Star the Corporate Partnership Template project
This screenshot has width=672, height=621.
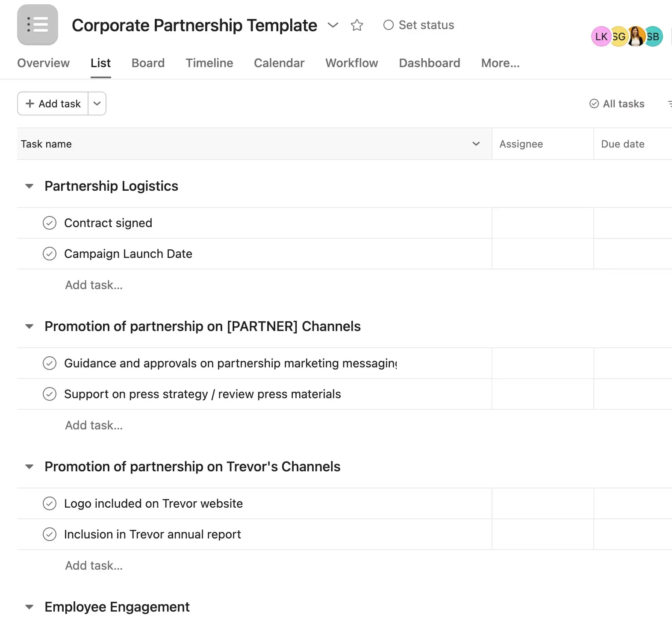357,25
